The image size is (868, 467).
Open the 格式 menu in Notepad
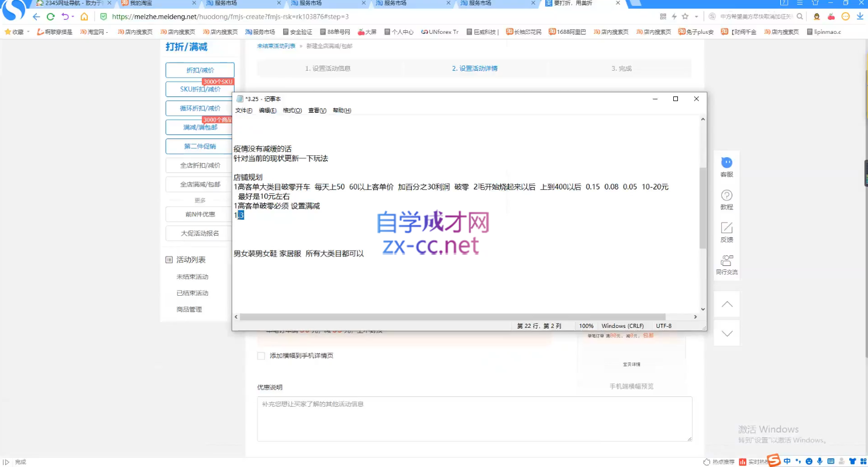click(292, 110)
